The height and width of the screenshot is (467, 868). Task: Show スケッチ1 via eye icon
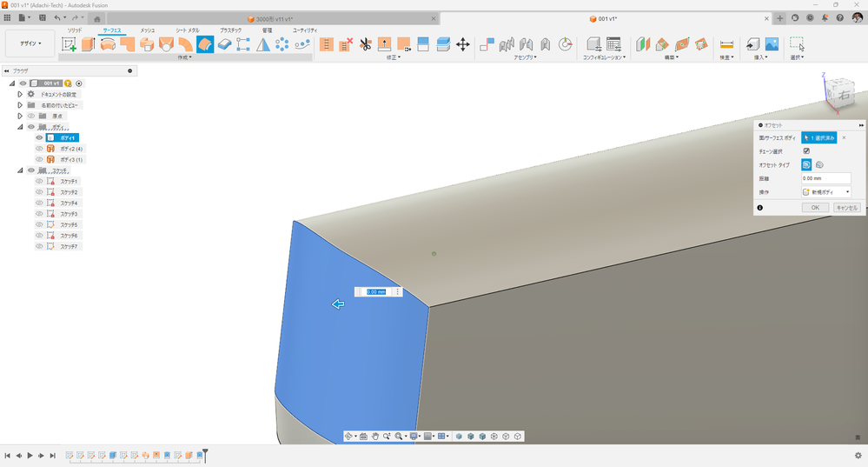tap(39, 181)
